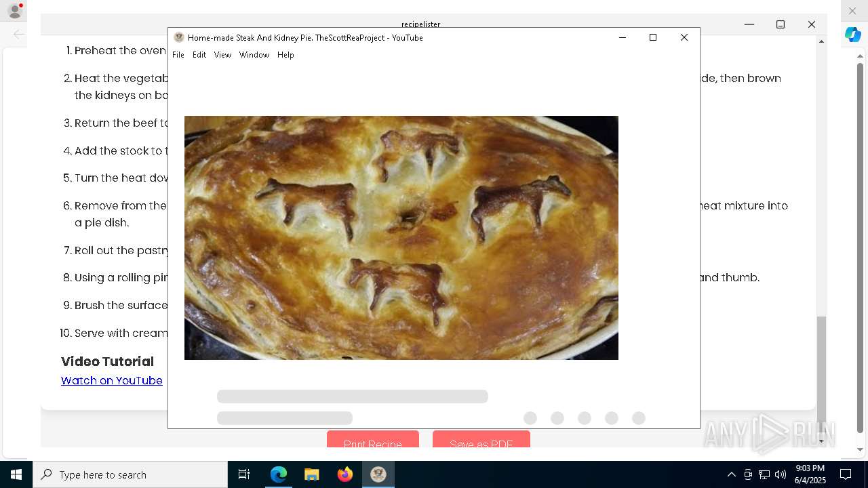Click the Watch on YouTube link
868x488 pixels.
tap(112, 381)
